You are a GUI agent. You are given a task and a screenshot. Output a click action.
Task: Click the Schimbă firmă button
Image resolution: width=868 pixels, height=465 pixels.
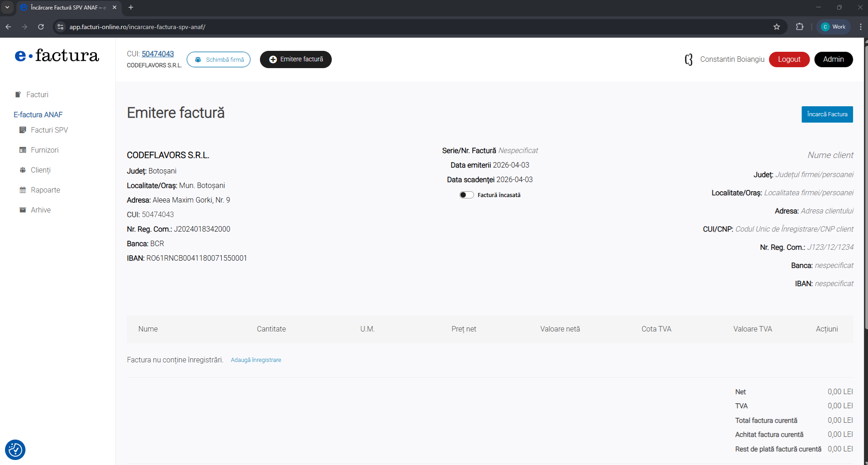click(219, 59)
